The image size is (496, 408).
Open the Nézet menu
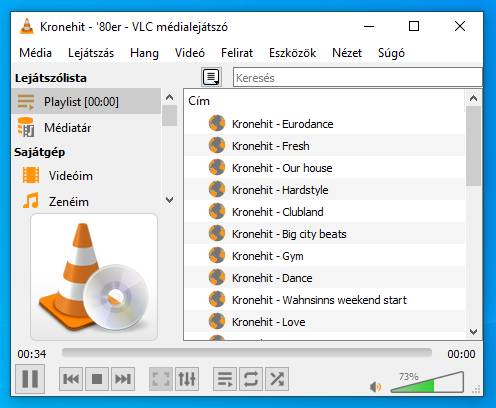[347, 53]
